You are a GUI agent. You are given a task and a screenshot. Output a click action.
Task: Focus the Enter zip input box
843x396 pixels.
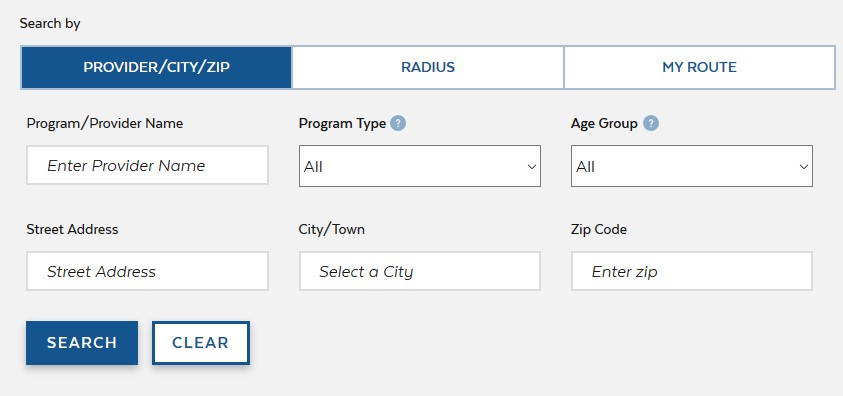tap(692, 271)
